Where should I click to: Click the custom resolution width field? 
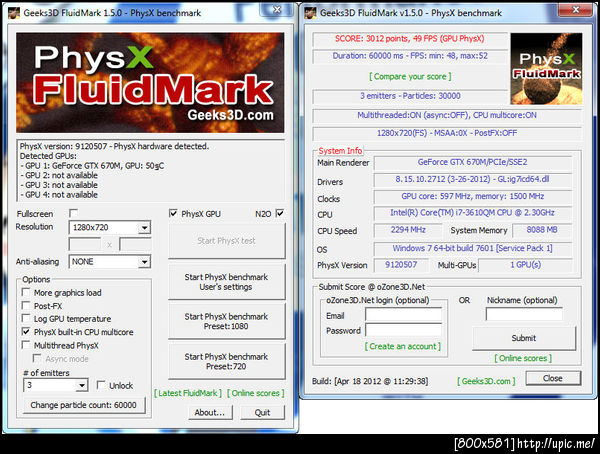(x=85, y=244)
